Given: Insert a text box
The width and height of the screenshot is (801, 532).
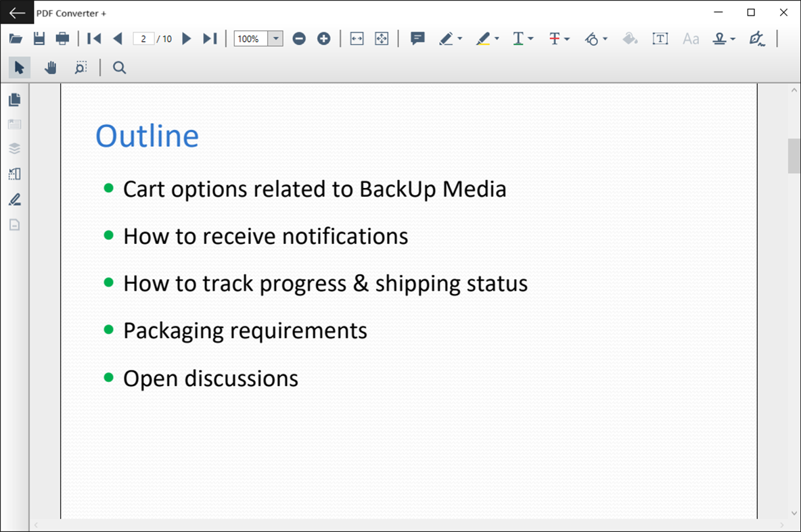Looking at the screenshot, I should [x=660, y=39].
